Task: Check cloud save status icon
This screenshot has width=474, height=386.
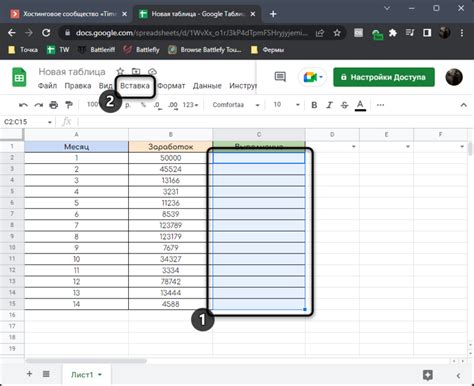Action: (x=152, y=71)
